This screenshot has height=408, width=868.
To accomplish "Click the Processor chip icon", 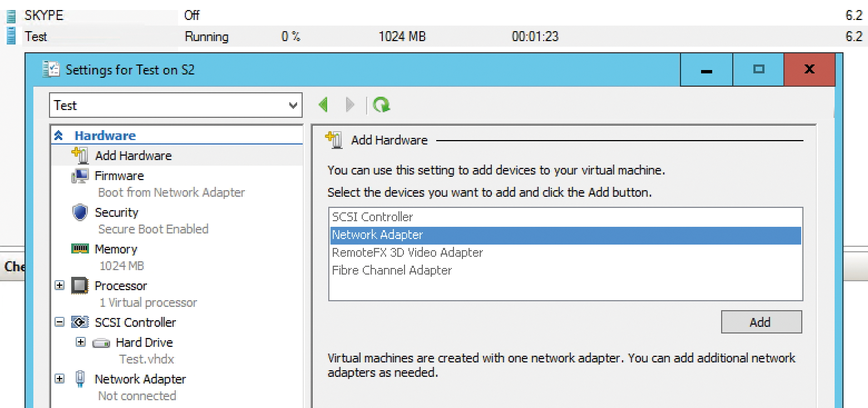I will (79, 285).
